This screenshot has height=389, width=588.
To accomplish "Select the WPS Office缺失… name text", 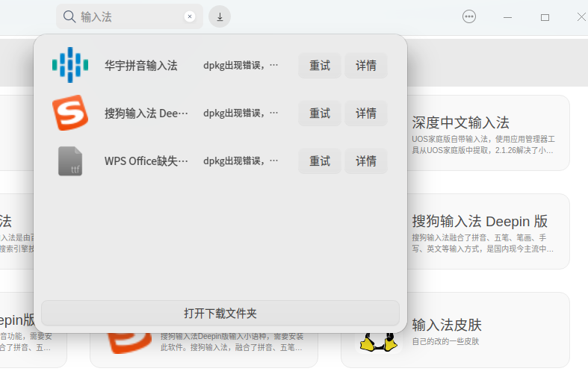I will coord(146,161).
